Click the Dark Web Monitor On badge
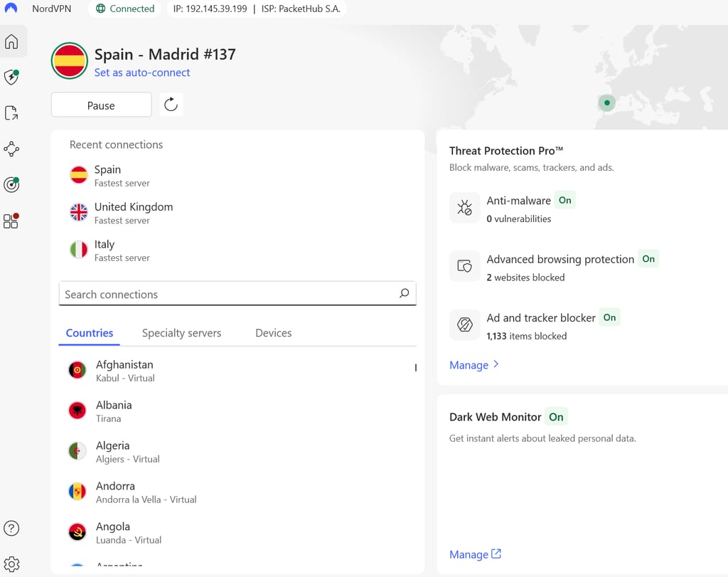 coord(556,417)
